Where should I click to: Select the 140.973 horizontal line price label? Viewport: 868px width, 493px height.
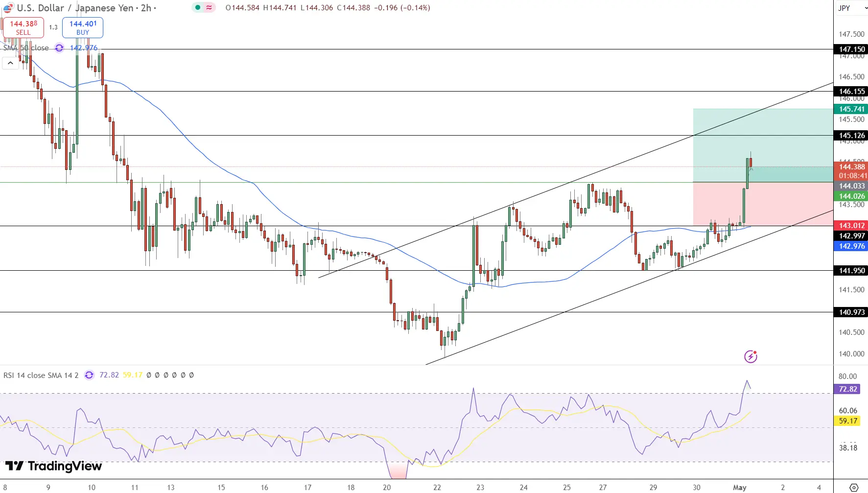tap(851, 312)
